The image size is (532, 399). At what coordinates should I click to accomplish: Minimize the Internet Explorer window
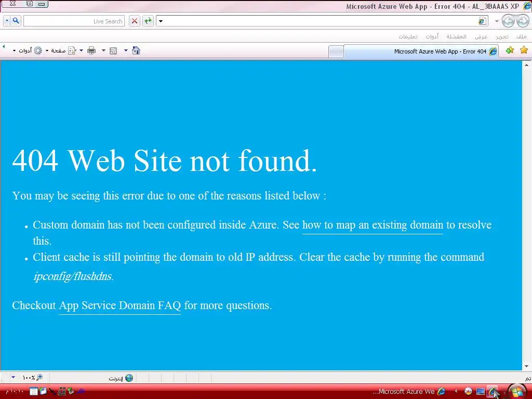pyautogui.click(x=42, y=4)
